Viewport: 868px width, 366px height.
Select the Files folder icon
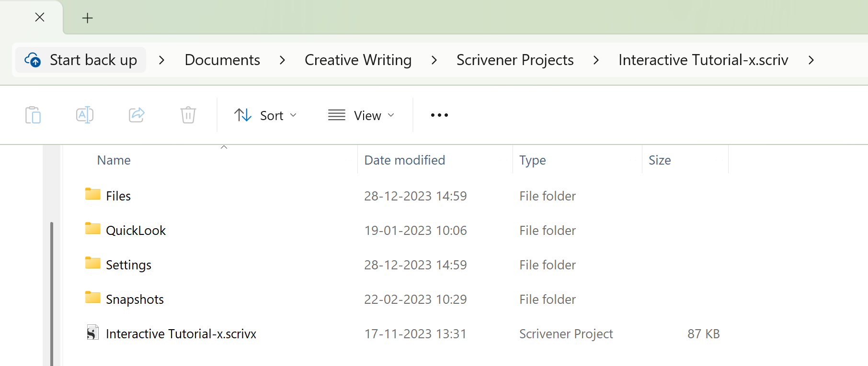[93, 194]
